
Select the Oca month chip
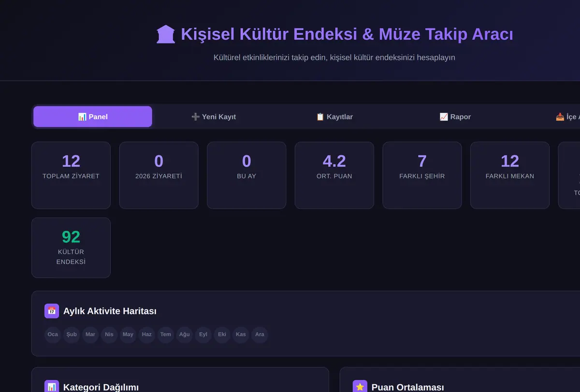[53, 334]
